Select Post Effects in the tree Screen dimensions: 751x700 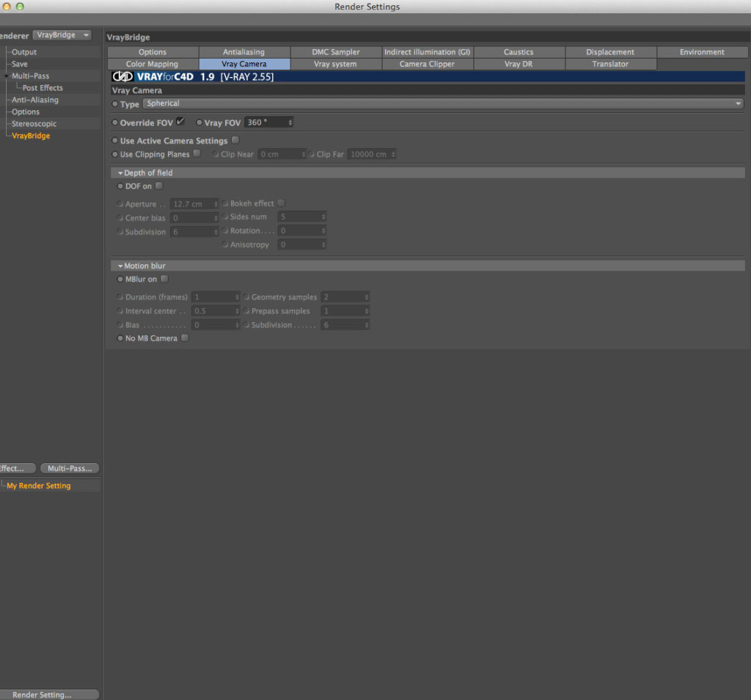coord(43,87)
